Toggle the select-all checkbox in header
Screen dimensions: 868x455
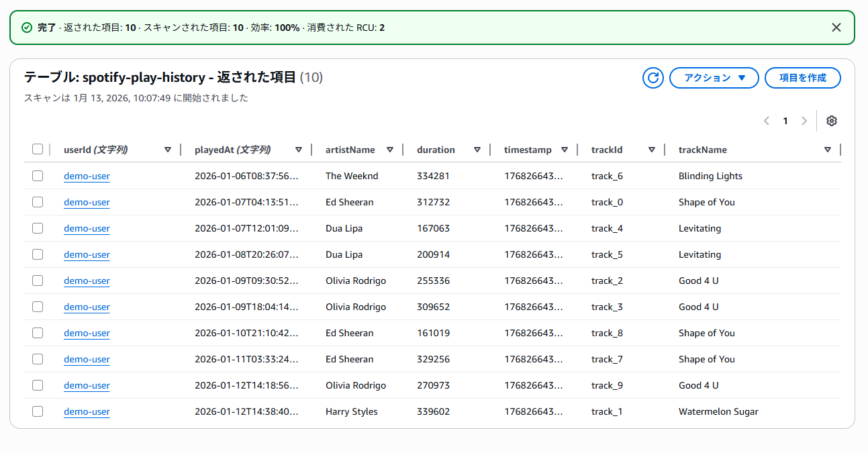coord(38,150)
